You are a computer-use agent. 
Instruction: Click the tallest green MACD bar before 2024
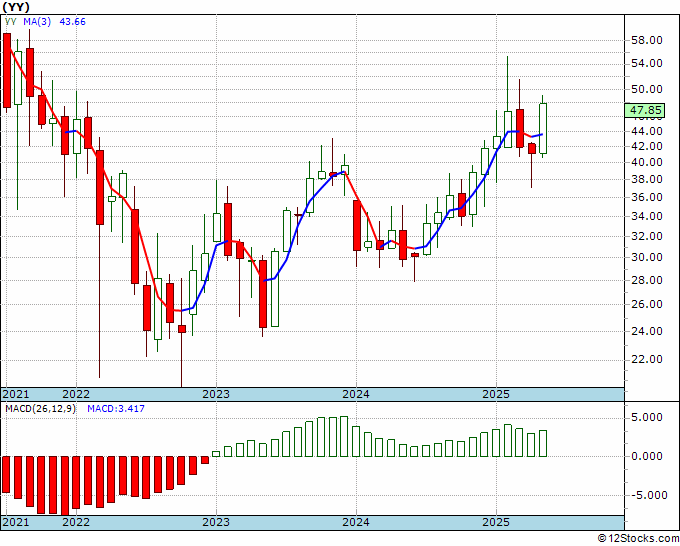(344, 436)
